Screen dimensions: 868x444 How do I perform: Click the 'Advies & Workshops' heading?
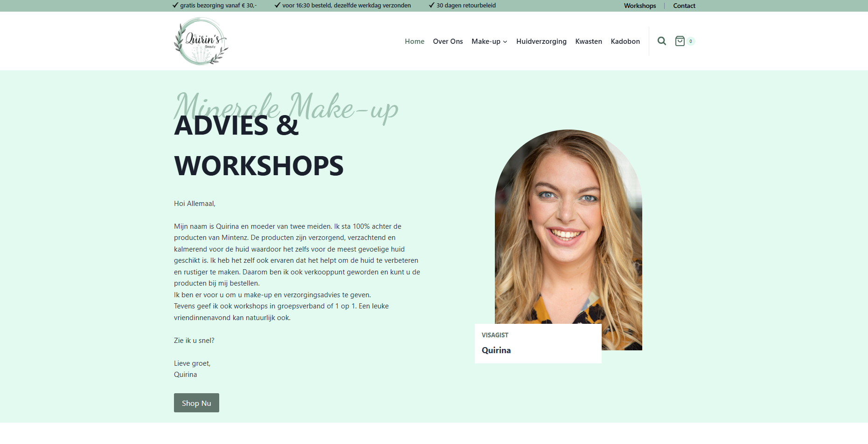(x=258, y=145)
